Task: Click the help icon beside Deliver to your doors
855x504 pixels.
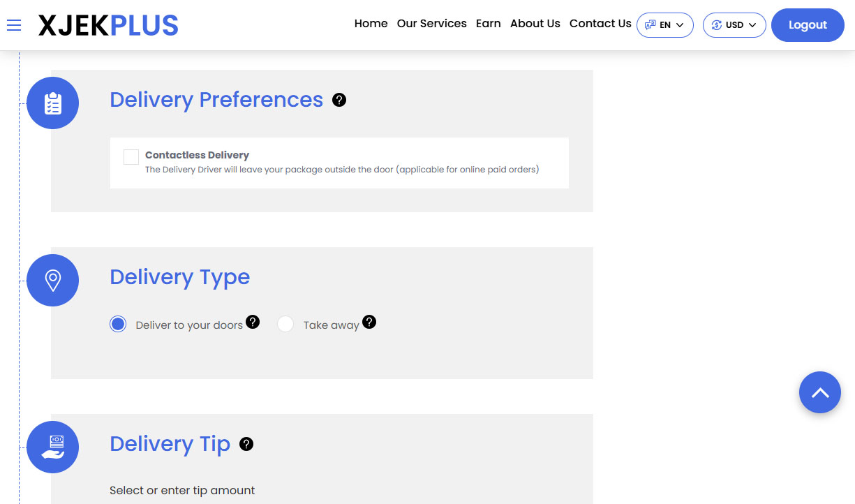Action: click(x=253, y=322)
